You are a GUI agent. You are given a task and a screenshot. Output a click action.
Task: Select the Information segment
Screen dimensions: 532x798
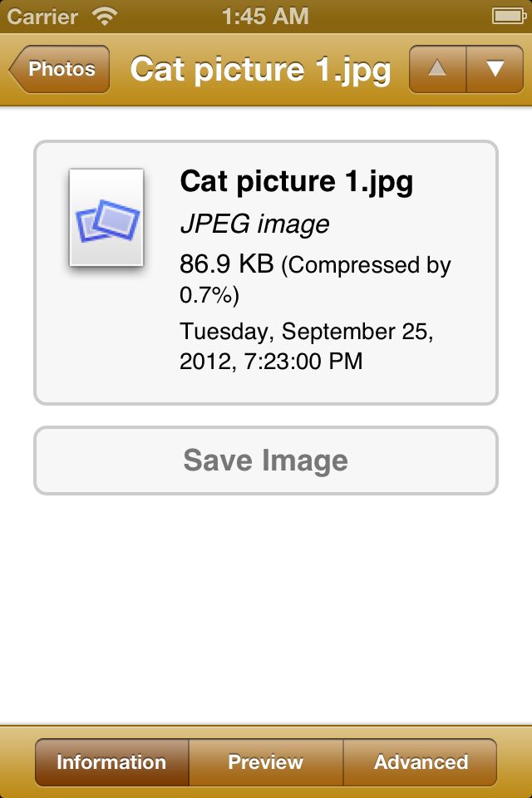click(111, 762)
